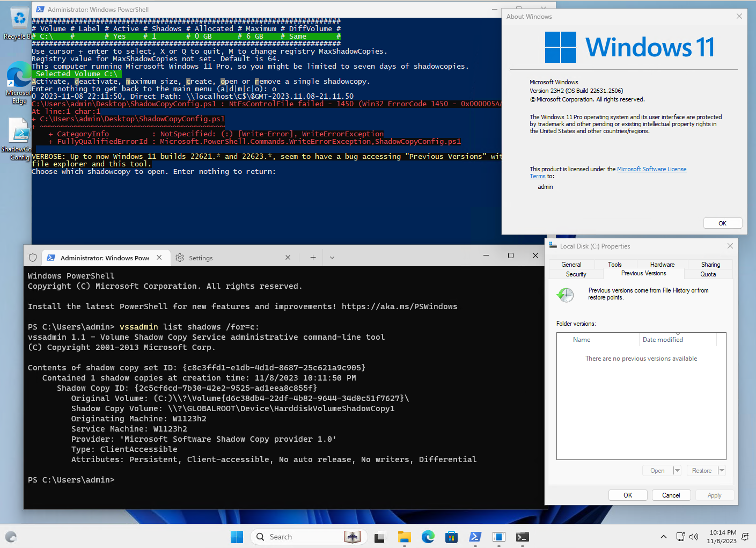Click 'There are no previous versions available' text
Screen dimensions: 756x548
click(x=641, y=359)
